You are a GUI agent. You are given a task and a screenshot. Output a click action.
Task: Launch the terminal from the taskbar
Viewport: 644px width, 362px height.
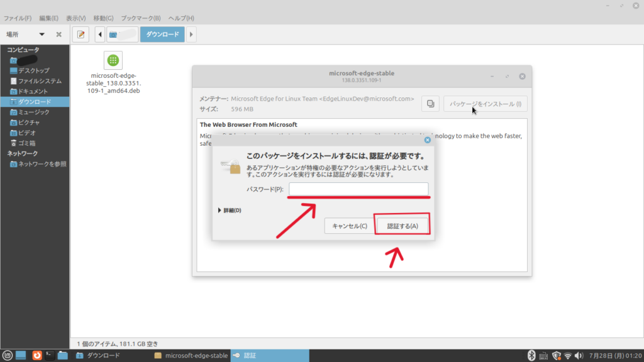click(50, 356)
